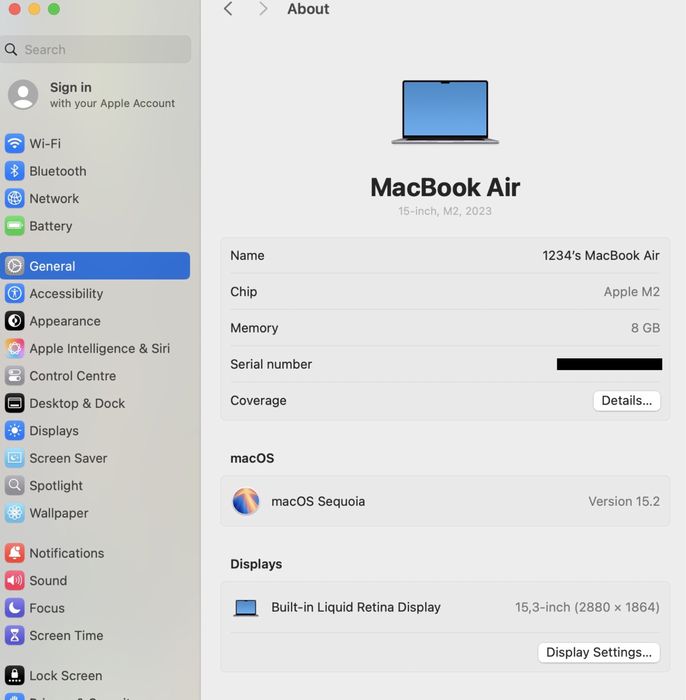Click into the Search field

point(96,50)
